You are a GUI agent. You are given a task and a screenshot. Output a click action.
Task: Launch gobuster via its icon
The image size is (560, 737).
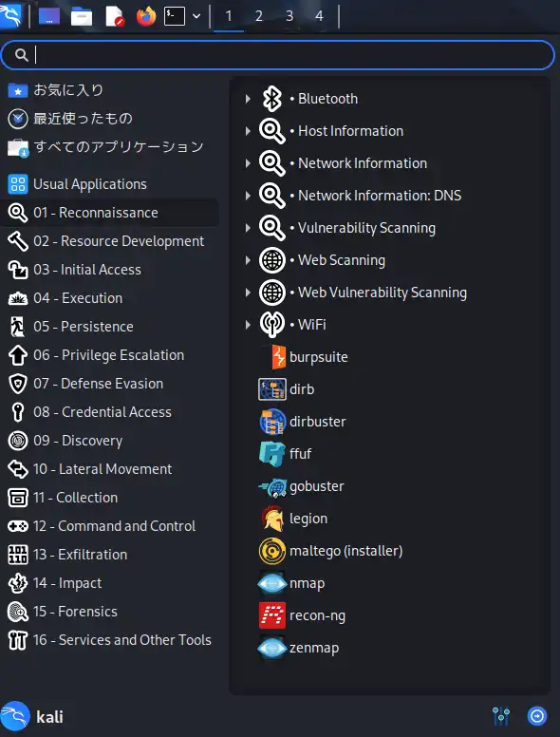coord(272,487)
